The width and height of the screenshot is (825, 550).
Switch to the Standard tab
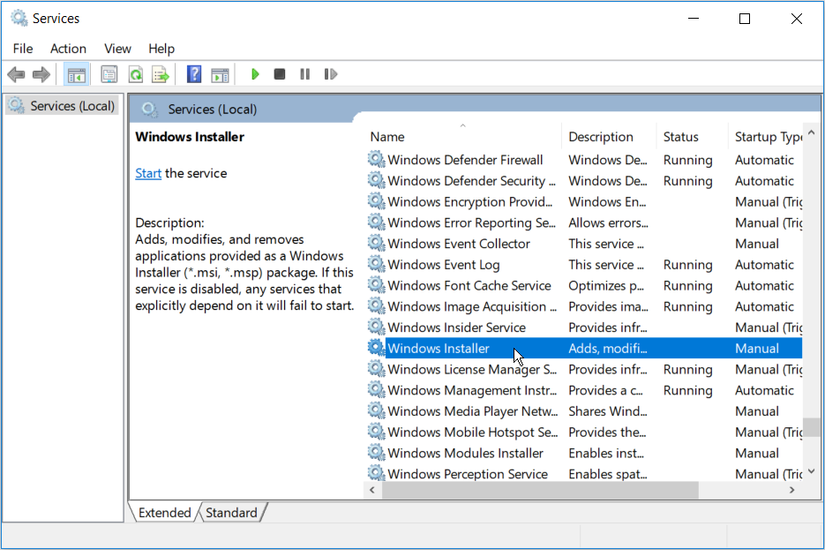point(231,513)
